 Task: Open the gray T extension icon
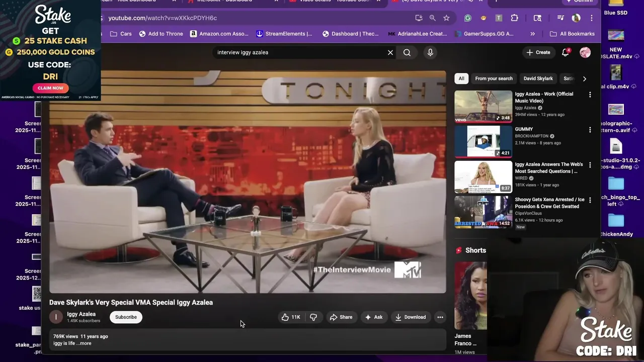point(499,18)
